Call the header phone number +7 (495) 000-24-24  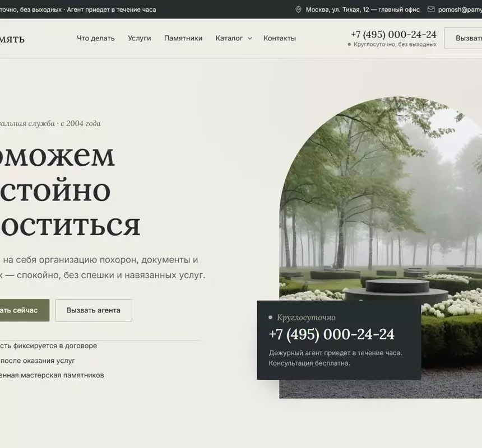pos(393,34)
